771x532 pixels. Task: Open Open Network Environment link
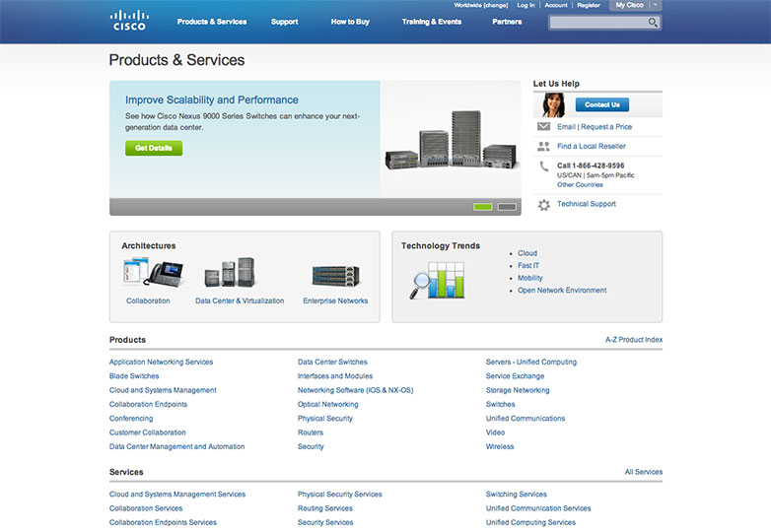[562, 291]
